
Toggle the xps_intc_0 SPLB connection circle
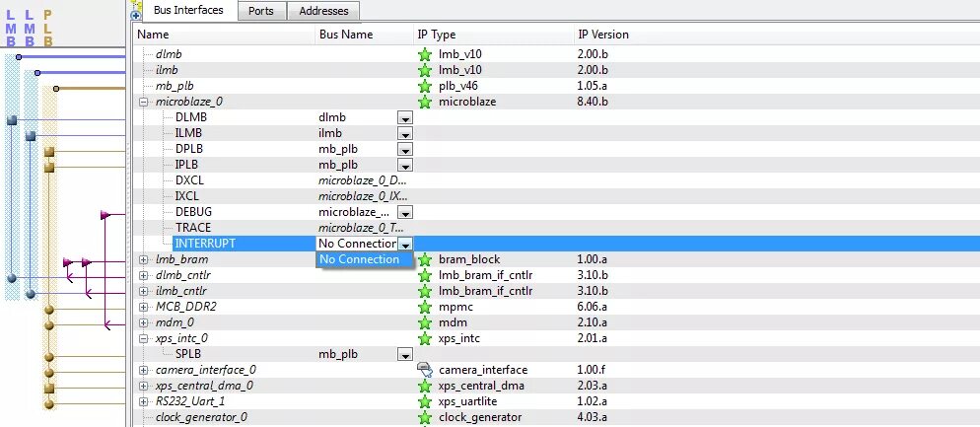click(x=49, y=356)
